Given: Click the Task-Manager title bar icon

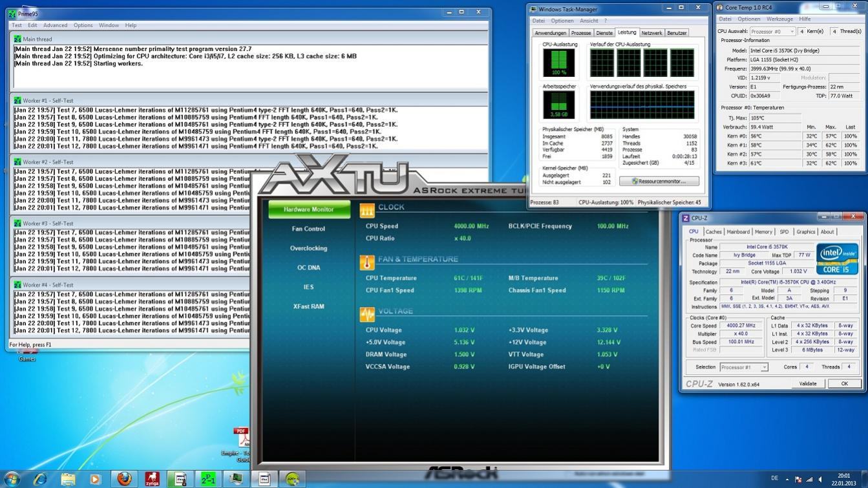Looking at the screenshot, I should coord(533,9).
